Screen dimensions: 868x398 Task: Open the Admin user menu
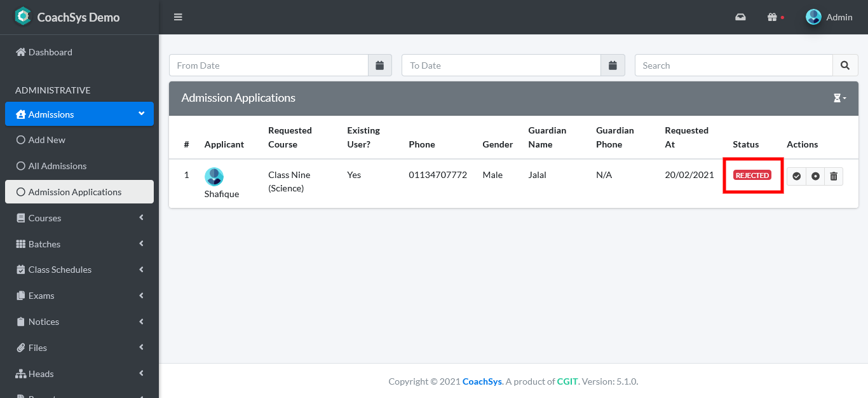pos(829,17)
